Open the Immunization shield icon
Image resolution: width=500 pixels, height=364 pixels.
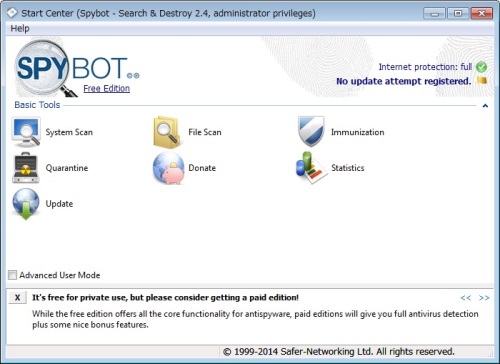click(311, 131)
